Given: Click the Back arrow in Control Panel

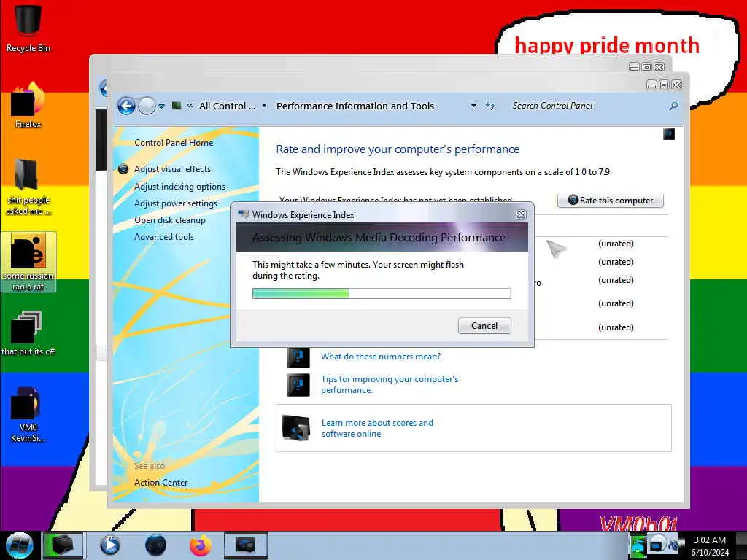Looking at the screenshot, I should (x=126, y=106).
